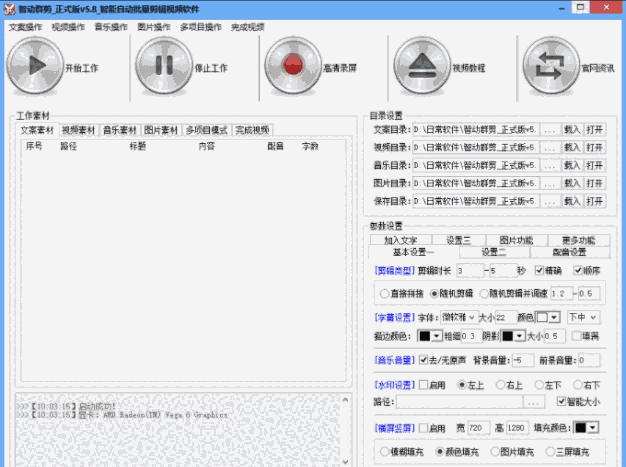Open the 文案操作 menu
The image size is (626, 467).
click(25, 27)
